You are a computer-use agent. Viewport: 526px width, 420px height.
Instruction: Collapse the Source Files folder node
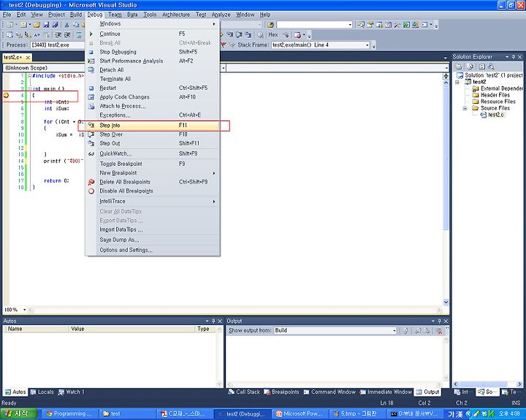[x=465, y=108]
